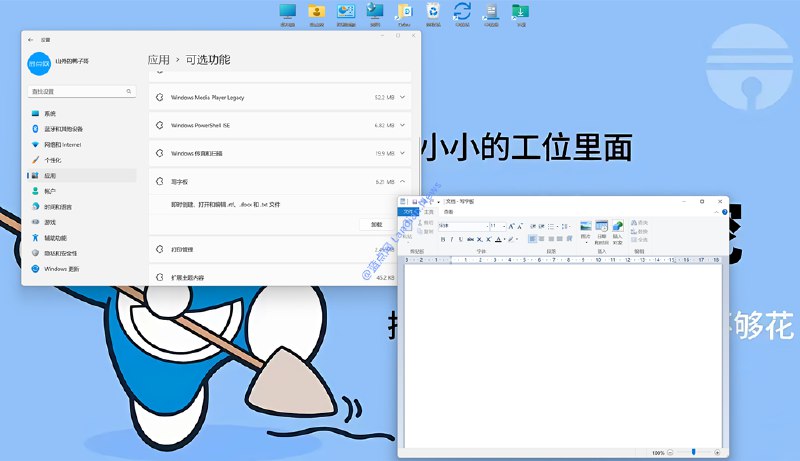The height and width of the screenshot is (461, 800).
Task: Click Replace in WordPad editing group
Action: click(x=639, y=231)
